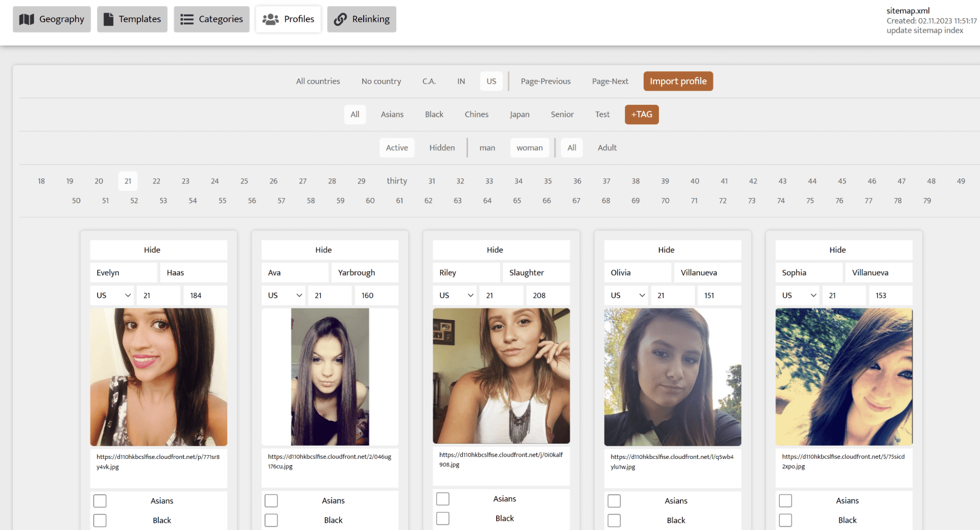Edit last name field Yarbrough
The height and width of the screenshot is (530, 980).
(365, 273)
